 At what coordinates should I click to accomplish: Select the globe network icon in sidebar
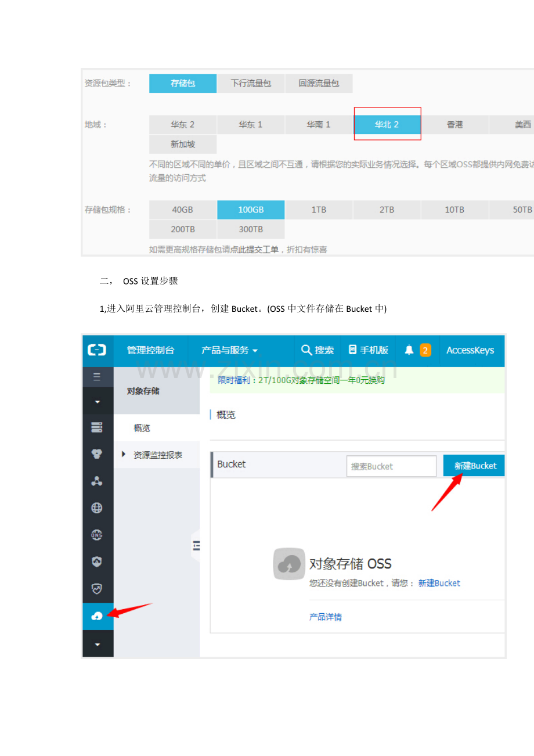[x=98, y=507]
